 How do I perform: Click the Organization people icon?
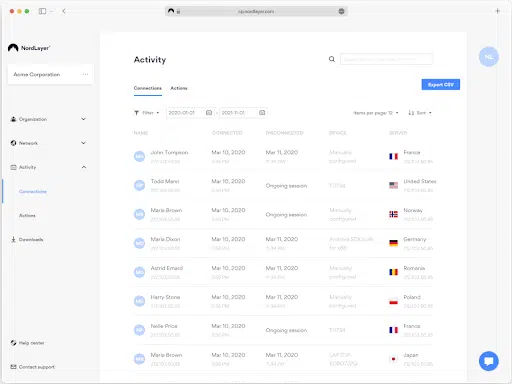13,119
